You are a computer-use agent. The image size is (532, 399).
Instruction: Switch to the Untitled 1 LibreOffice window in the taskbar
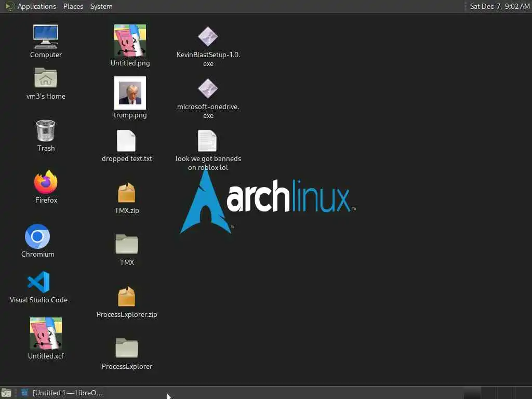click(62, 393)
